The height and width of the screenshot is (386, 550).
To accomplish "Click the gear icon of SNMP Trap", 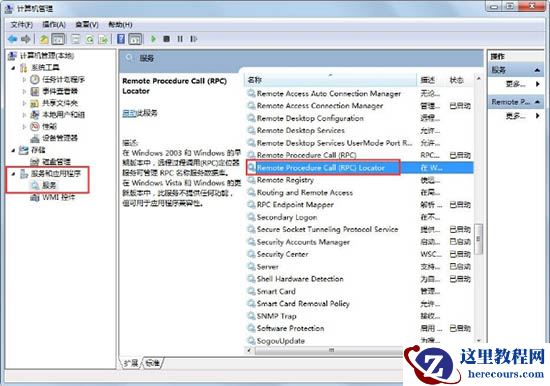I will coord(251,316).
